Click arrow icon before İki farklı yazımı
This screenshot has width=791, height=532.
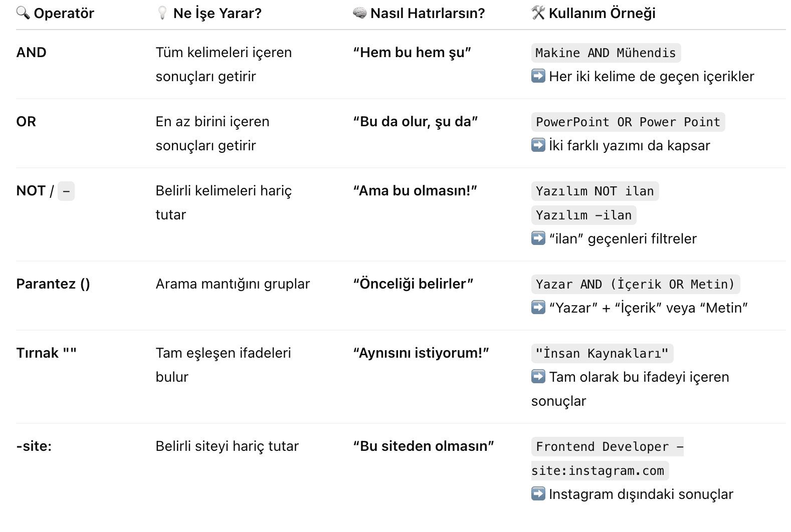point(538,145)
